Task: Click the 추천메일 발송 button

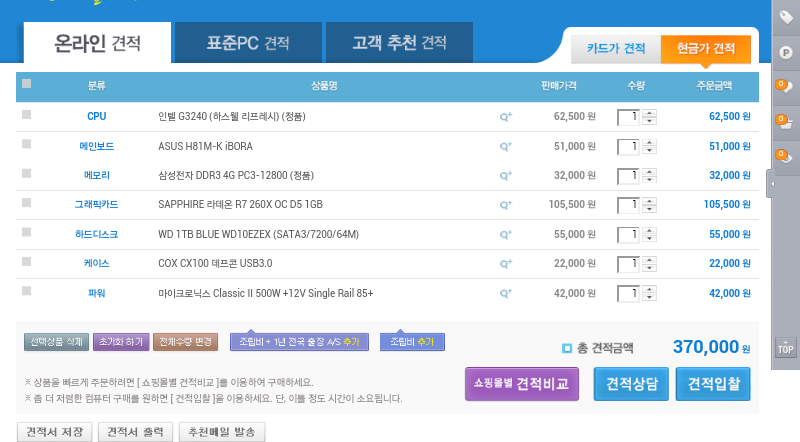Action: tap(222, 432)
